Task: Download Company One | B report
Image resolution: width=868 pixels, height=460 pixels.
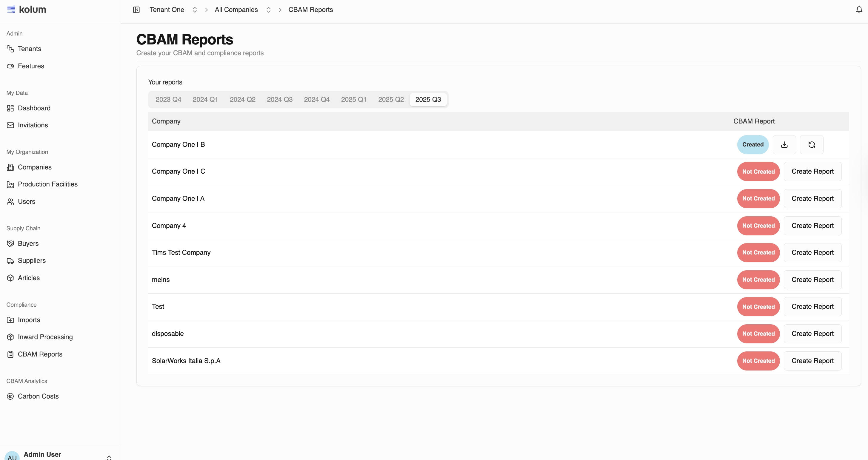Action: pos(784,144)
